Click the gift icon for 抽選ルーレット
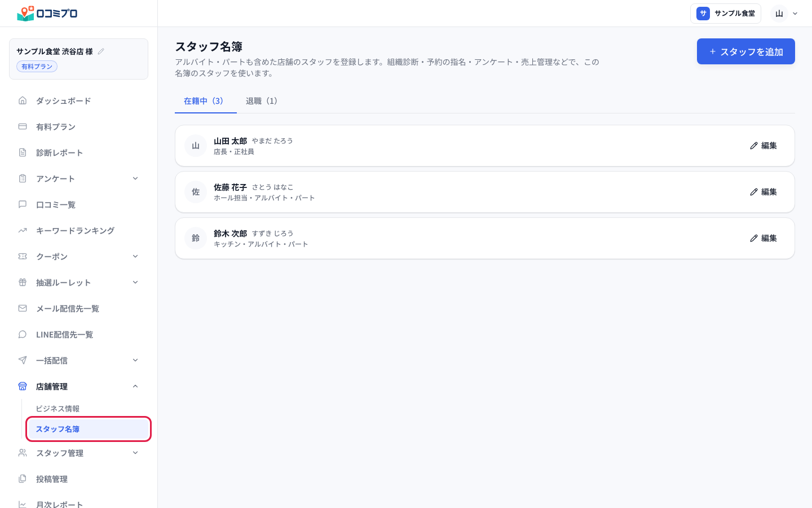Image resolution: width=812 pixels, height=508 pixels. pyautogui.click(x=23, y=282)
